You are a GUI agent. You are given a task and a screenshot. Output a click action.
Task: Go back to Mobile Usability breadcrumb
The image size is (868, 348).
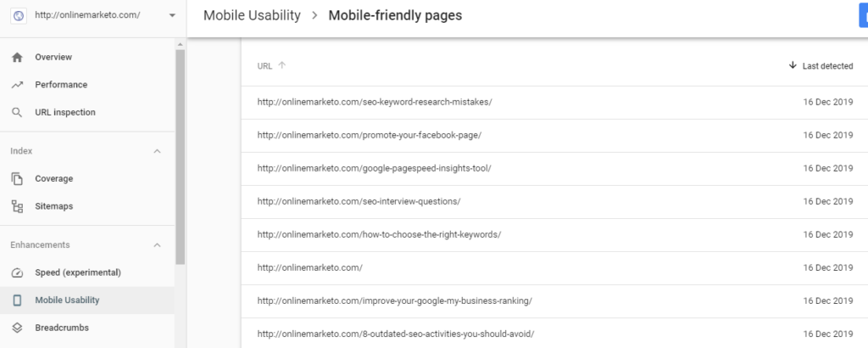click(252, 15)
